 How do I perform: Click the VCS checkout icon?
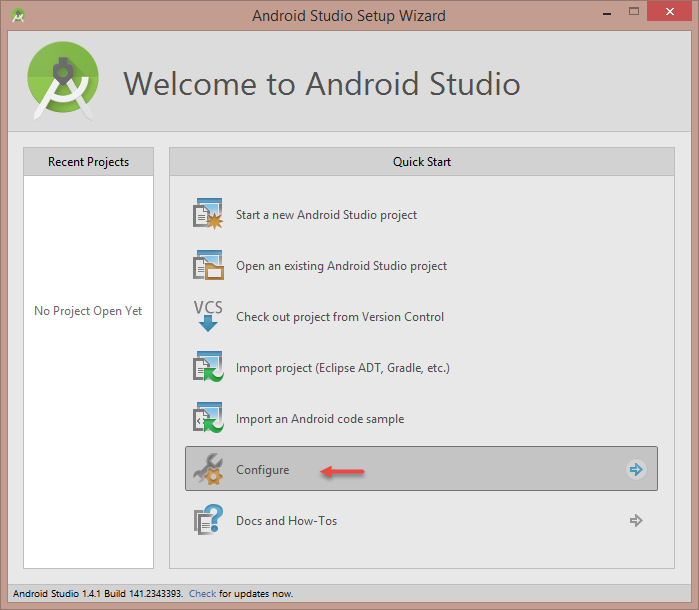tap(207, 316)
